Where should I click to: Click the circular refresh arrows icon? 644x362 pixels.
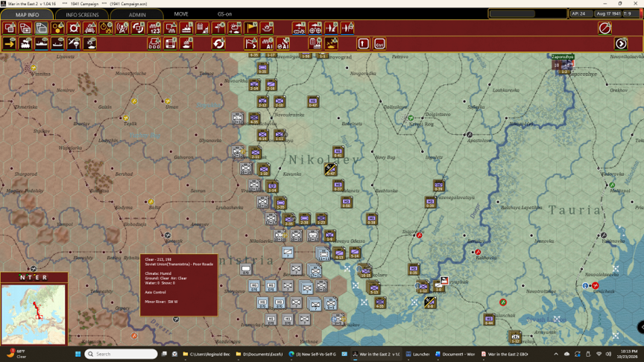tap(218, 43)
